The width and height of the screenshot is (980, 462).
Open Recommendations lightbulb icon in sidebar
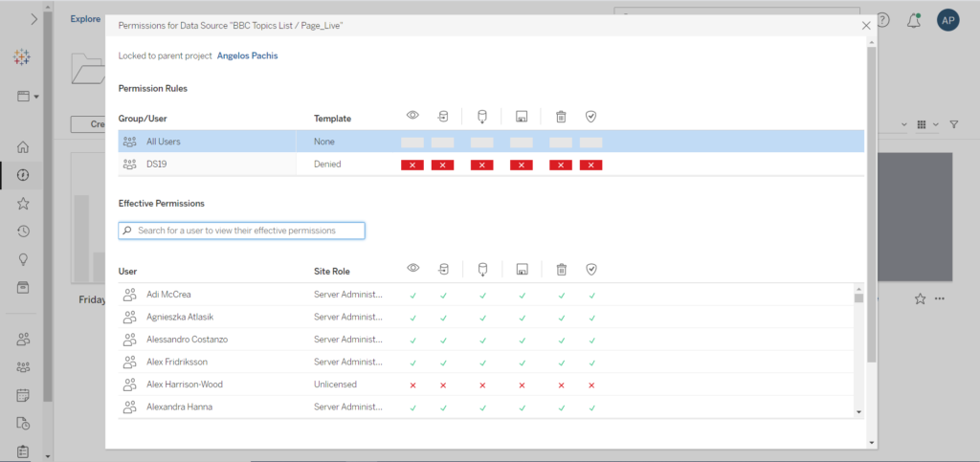pyautogui.click(x=23, y=259)
